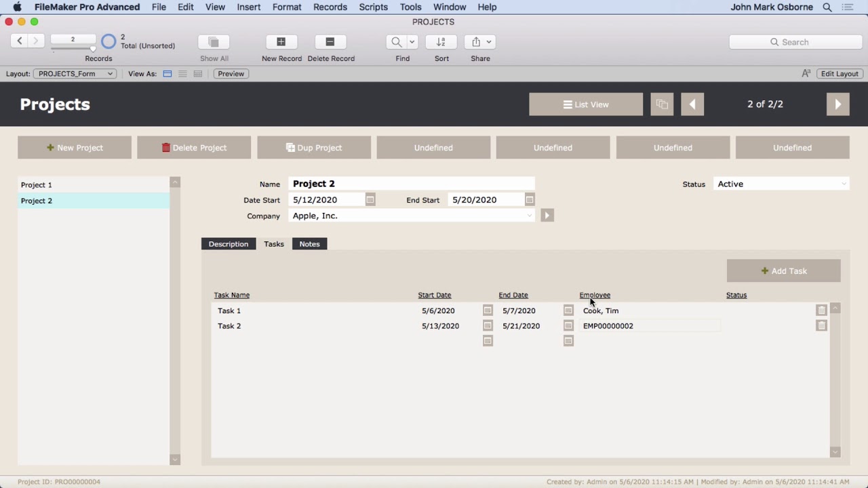The image size is (868, 488).
Task: Click the Add Task button
Action: 783,271
